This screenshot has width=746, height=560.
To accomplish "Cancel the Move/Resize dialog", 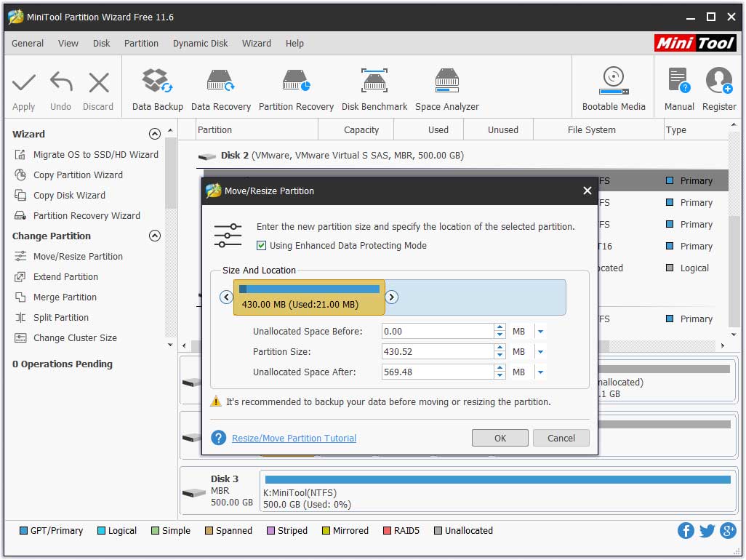I will 561,439.
